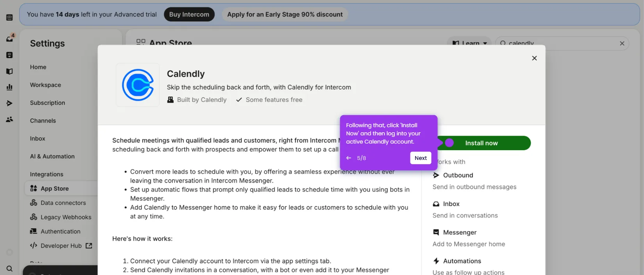This screenshot has width=644, height=275.
Task: Click the App Store grid icon in header
Action: (141, 42)
